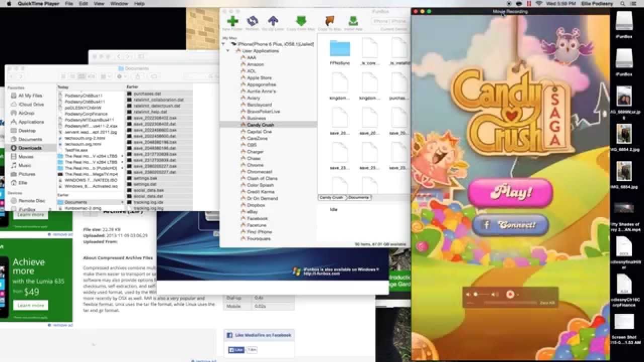Screen dimensions: 644x362
Task: Open Music in Finder sidebar
Action: (x=25, y=165)
